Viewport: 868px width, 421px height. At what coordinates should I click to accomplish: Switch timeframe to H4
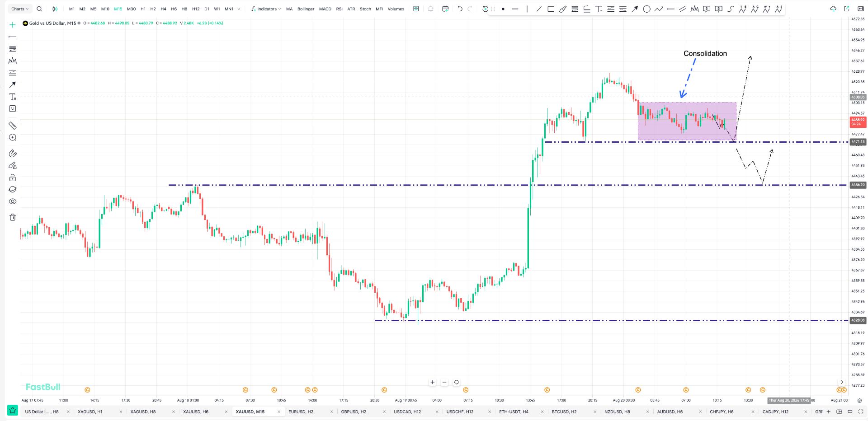click(x=163, y=9)
